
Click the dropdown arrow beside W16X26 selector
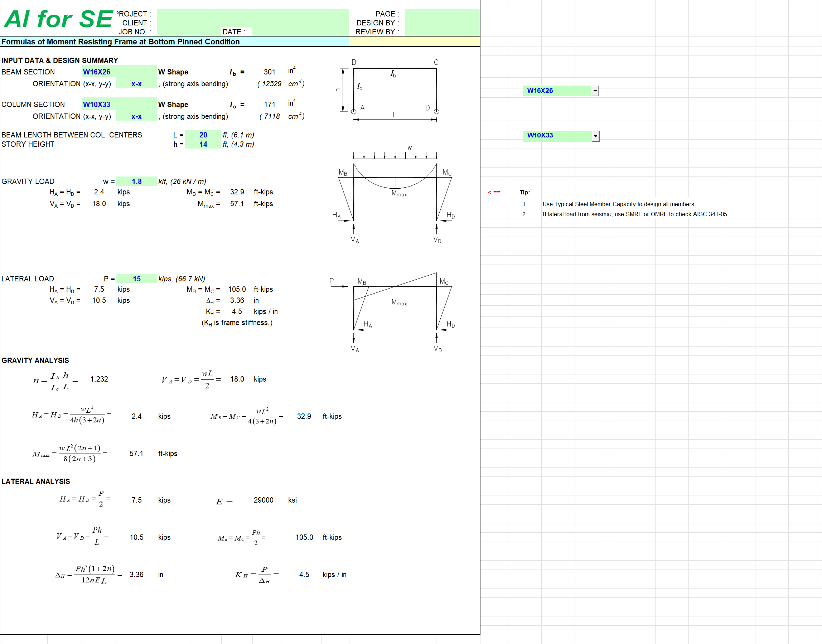click(x=595, y=91)
